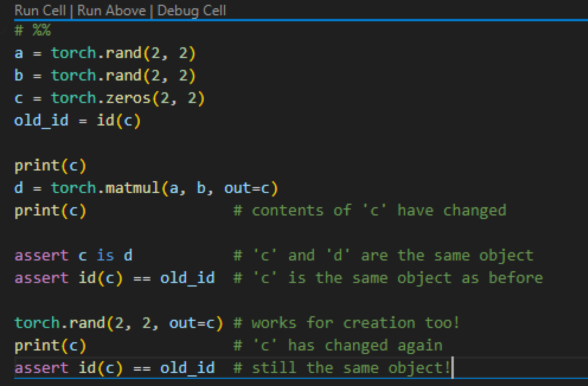This screenshot has width=588, height=386.
Task: Open Debug Cell from the code lens
Action: (191, 11)
